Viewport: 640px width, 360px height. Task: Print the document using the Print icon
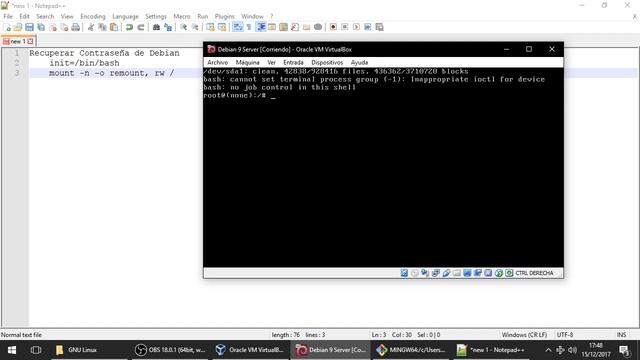pos(76,27)
